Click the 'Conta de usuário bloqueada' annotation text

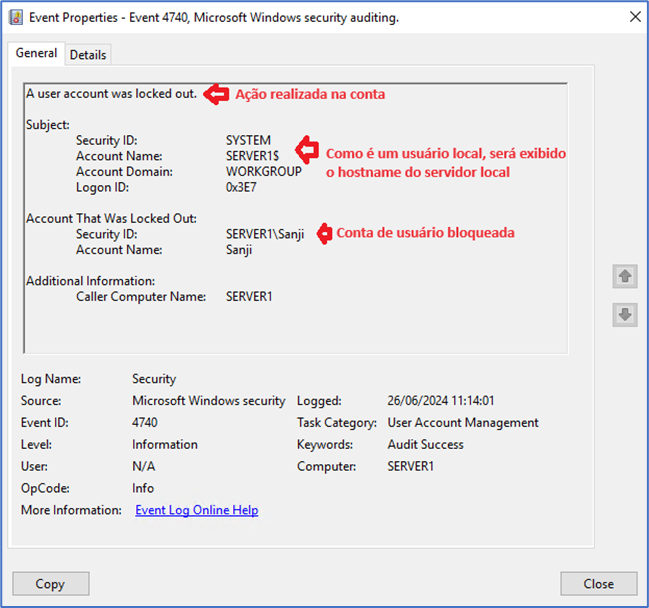click(x=425, y=233)
